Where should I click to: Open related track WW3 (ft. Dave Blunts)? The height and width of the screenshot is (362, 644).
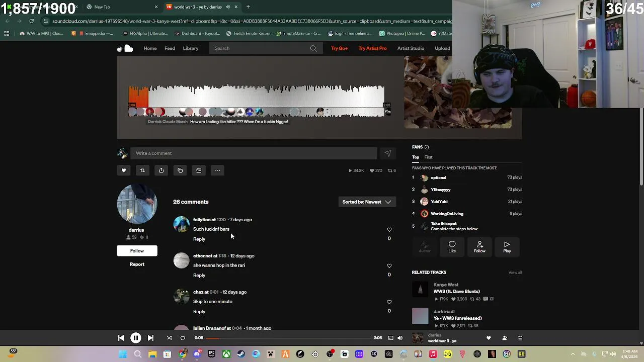456,292
